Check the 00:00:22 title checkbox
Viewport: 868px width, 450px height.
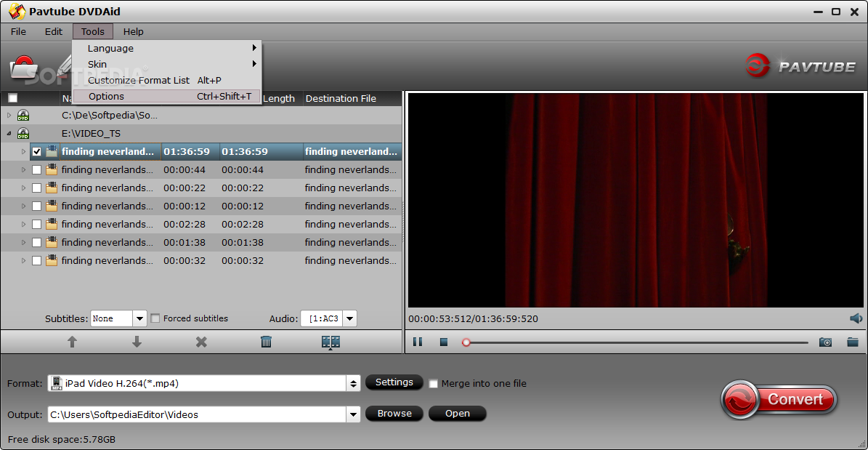(x=36, y=188)
